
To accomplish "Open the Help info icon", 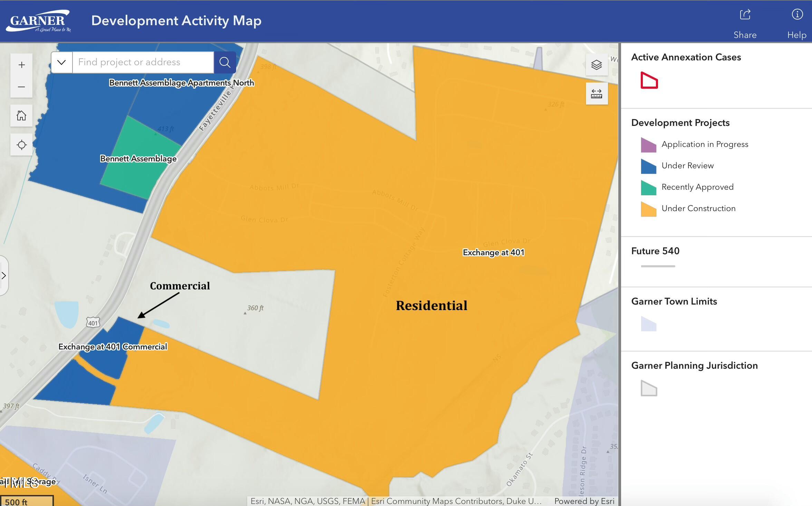I will click(797, 15).
